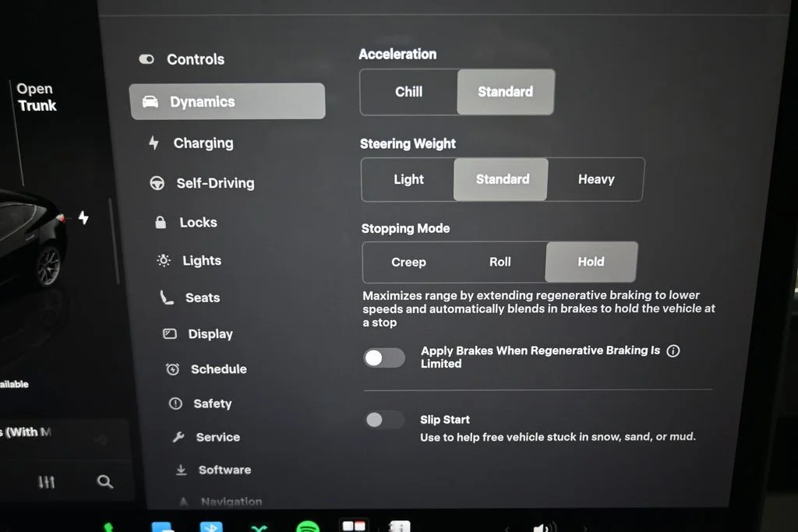The height and width of the screenshot is (532, 798).
Task: Open the equalizer sliders icon
Action: point(46,481)
